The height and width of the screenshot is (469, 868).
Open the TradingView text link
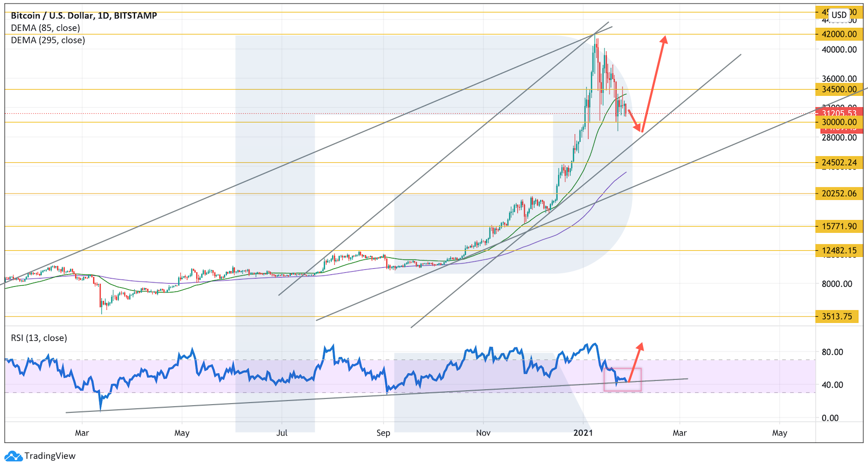[x=50, y=456]
